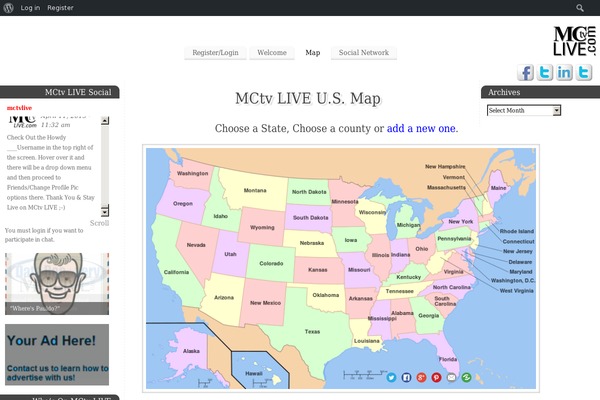Image resolution: width=600 pixels, height=400 pixels.
Task: Click the 'Your Ad Here!' banner
Action: pyautogui.click(x=57, y=354)
